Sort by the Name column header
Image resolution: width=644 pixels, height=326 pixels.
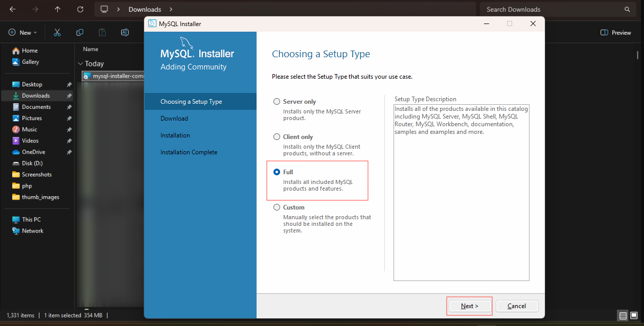[x=90, y=49]
